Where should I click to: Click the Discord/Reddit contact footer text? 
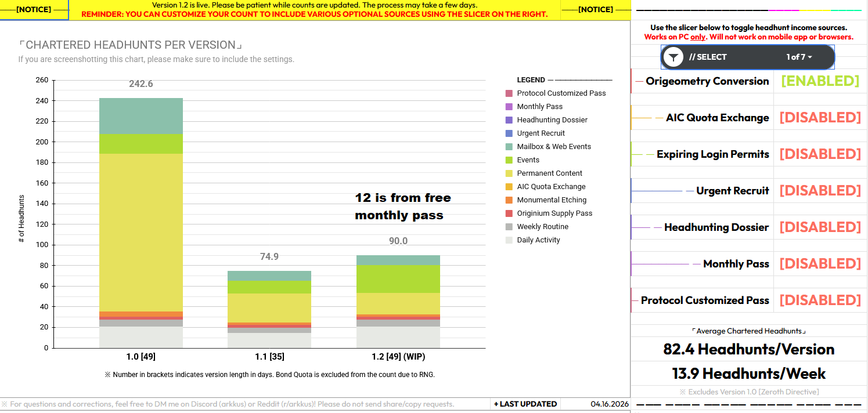click(x=228, y=404)
